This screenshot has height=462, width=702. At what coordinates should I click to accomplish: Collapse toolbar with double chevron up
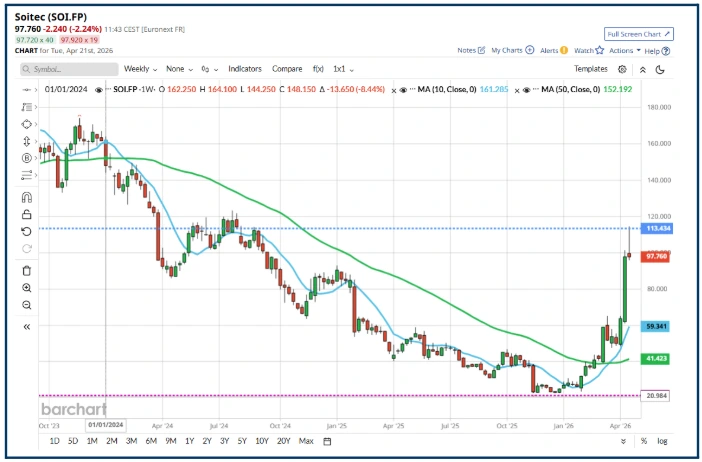642,70
